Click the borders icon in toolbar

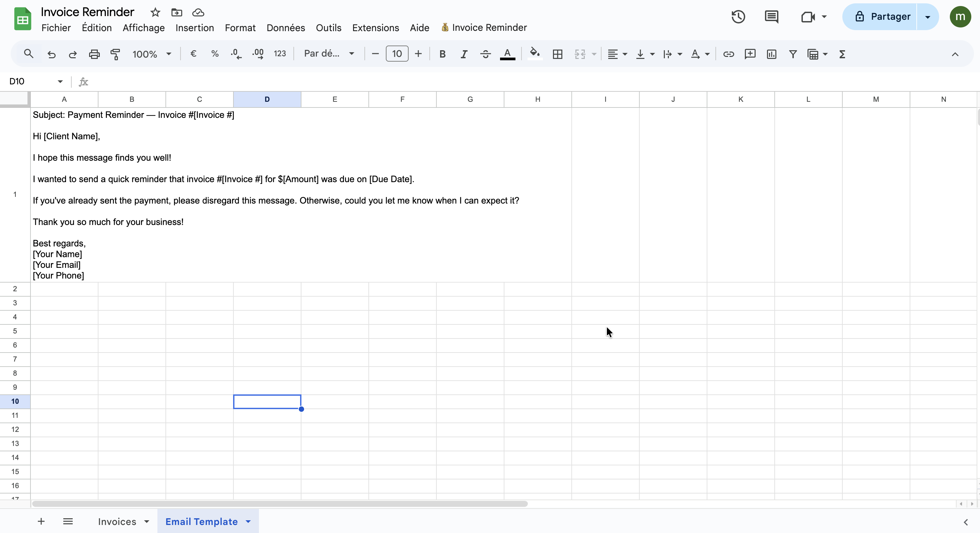point(557,54)
